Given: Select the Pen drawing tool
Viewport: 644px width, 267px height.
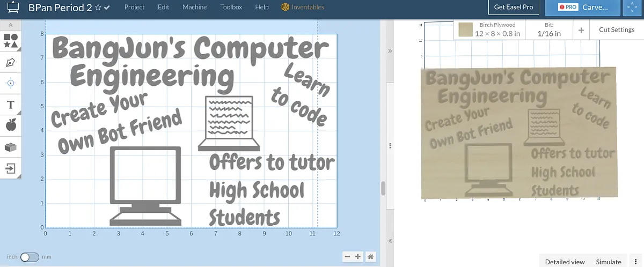Looking at the screenshot, I should point(11,62).
